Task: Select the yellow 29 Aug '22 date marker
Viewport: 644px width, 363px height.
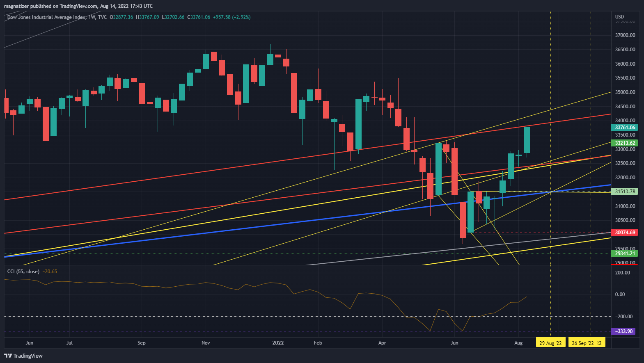Action: coord(550,343)
